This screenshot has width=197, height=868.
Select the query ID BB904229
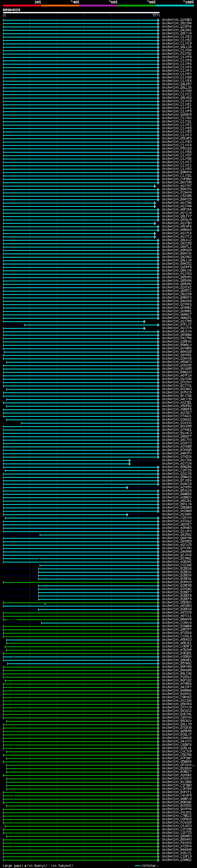pyautogui.click(x=11, y=10)
